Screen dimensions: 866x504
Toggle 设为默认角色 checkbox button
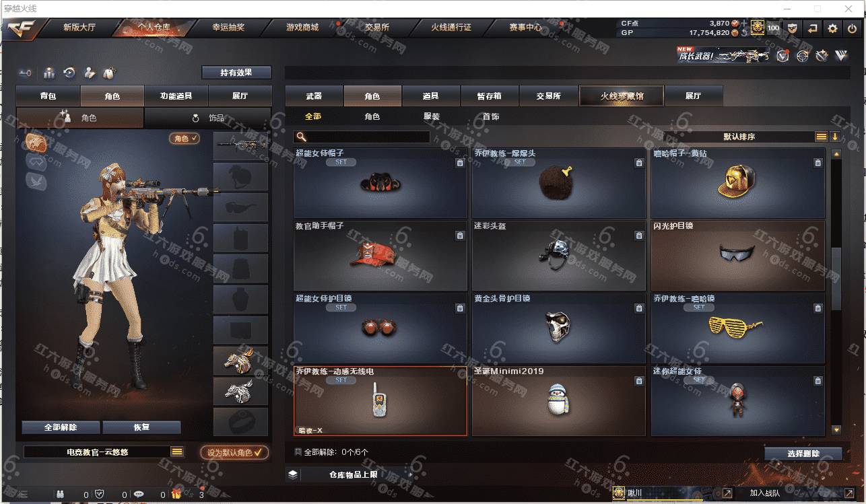235,452
